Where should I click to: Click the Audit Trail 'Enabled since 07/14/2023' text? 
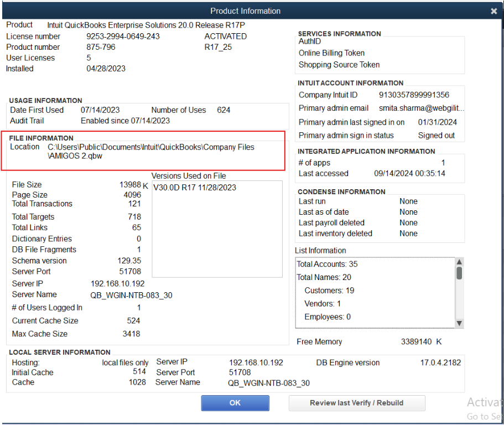click(125, 121)
